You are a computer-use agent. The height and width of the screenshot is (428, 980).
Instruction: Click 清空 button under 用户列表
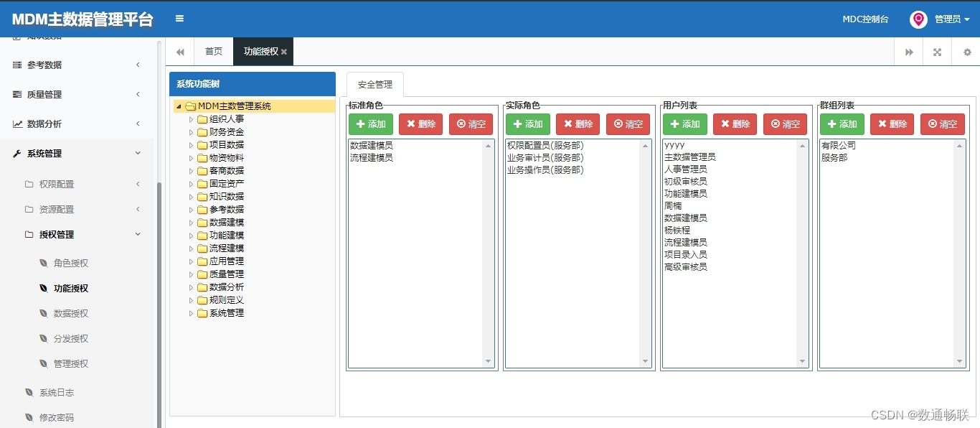[785, 124]
